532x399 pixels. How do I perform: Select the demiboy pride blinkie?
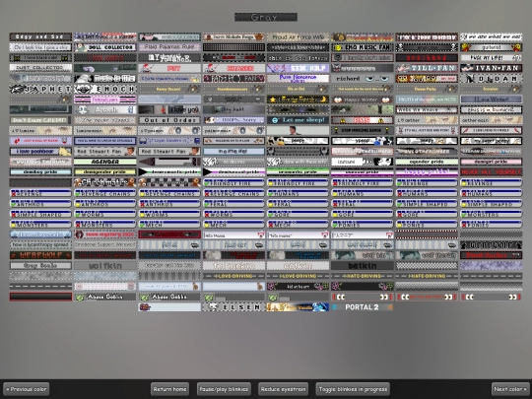coord(40,172)
